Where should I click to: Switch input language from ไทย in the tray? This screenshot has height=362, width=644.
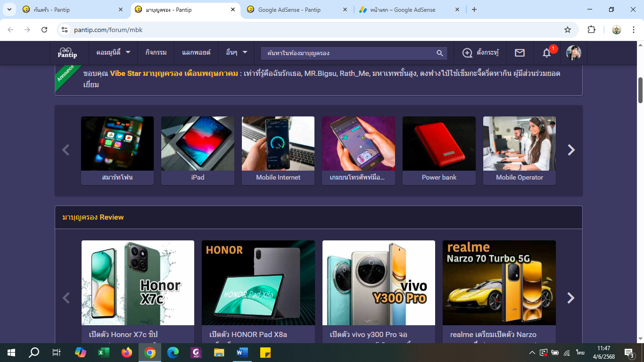580,353
